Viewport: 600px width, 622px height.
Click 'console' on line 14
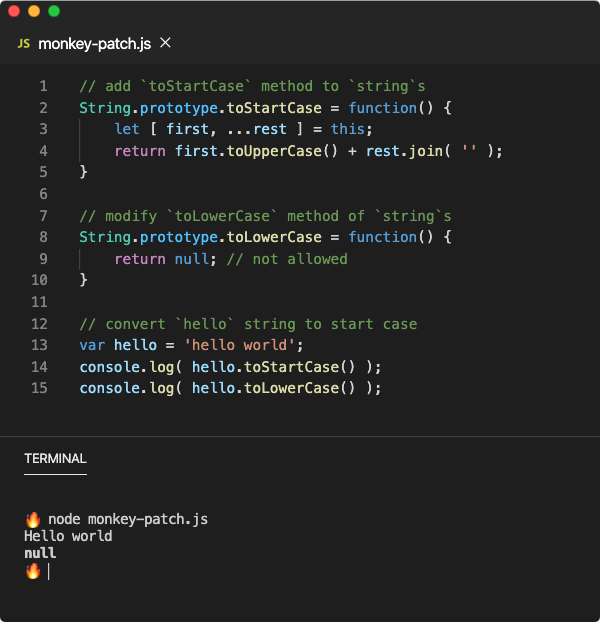109,367
